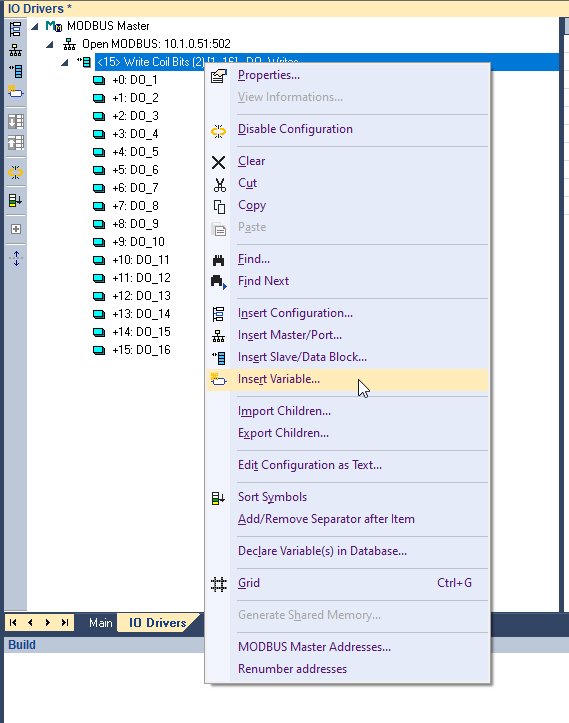Image resolution: width=569 pixels, height=723 pixels.
Task: Click Insert Variable icon in left toolbar
Action: tap(15, 92)
